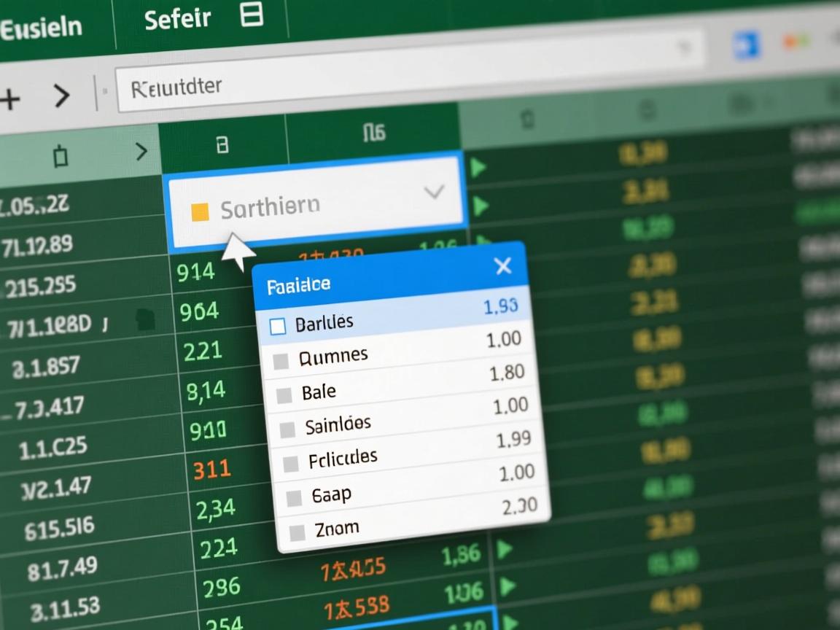
Task: Click the multicolored dots icon at top right
Action: (796, 42)
